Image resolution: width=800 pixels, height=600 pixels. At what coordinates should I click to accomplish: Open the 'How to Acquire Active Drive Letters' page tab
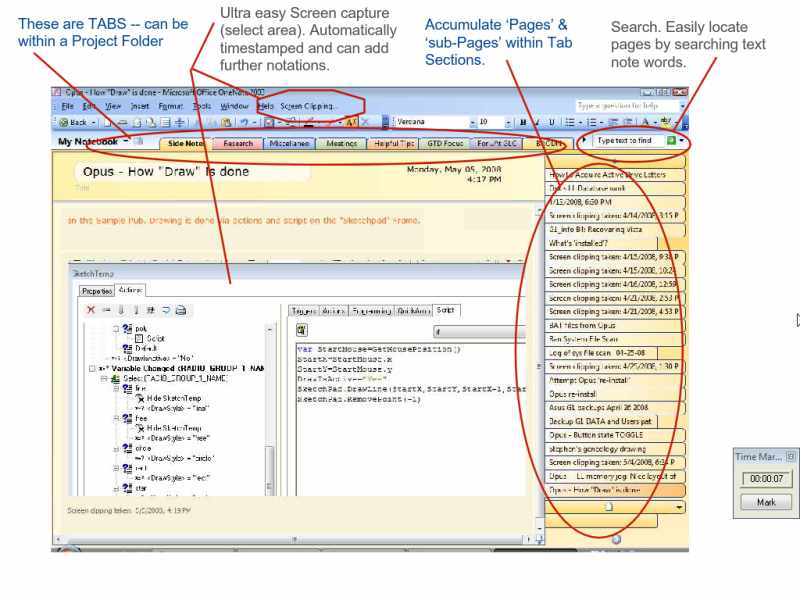pyautogui.click(x=614, y=174)
